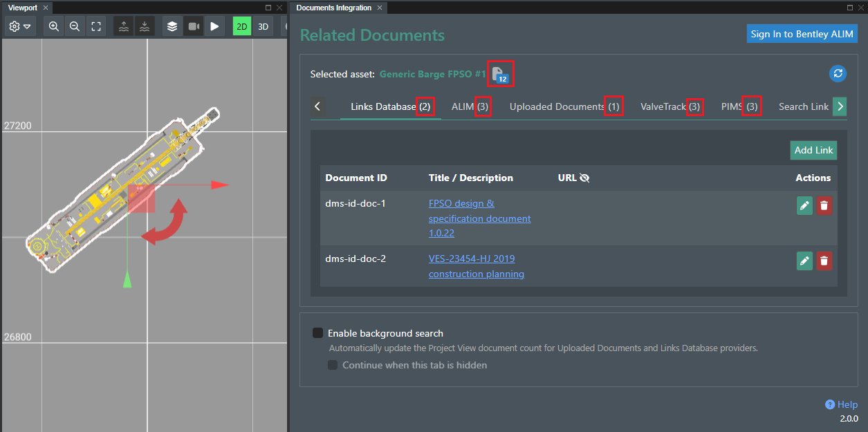Screen dimensions: 868x432
Task: Switch viewport to 3D mode
Action: [263, 26]
